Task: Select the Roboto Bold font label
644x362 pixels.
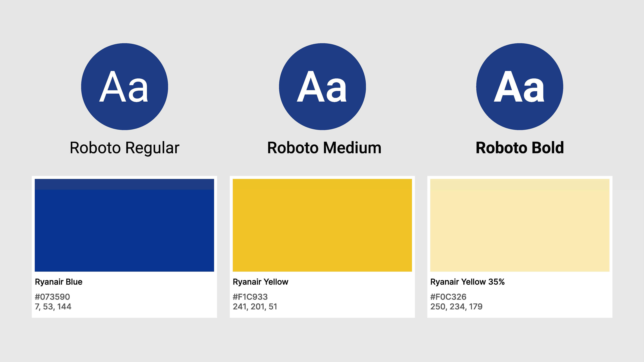Action: (520, 148)
